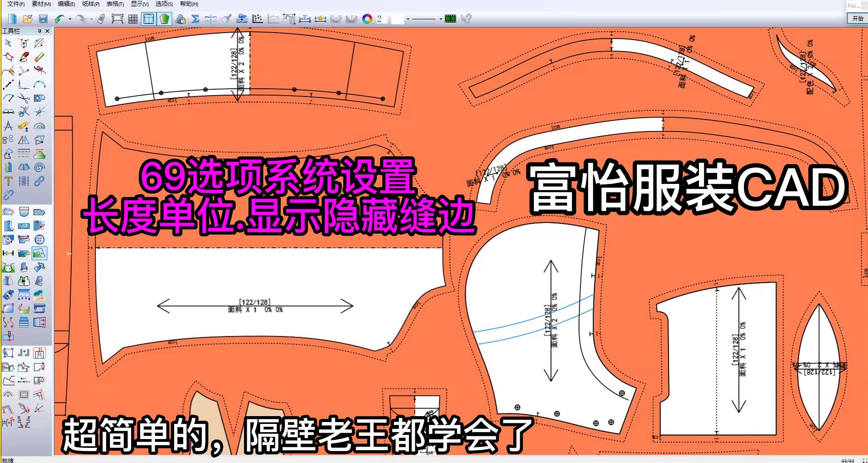This screenshot has height=463, width=868.
Task: Click the green Undo arrow
Action: coord(59,19)
